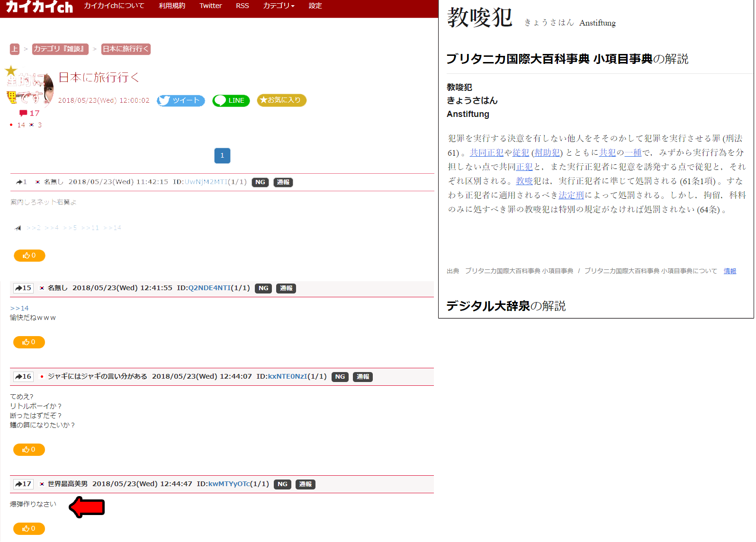Share the thread via LINE button

(x=231, y=100)
